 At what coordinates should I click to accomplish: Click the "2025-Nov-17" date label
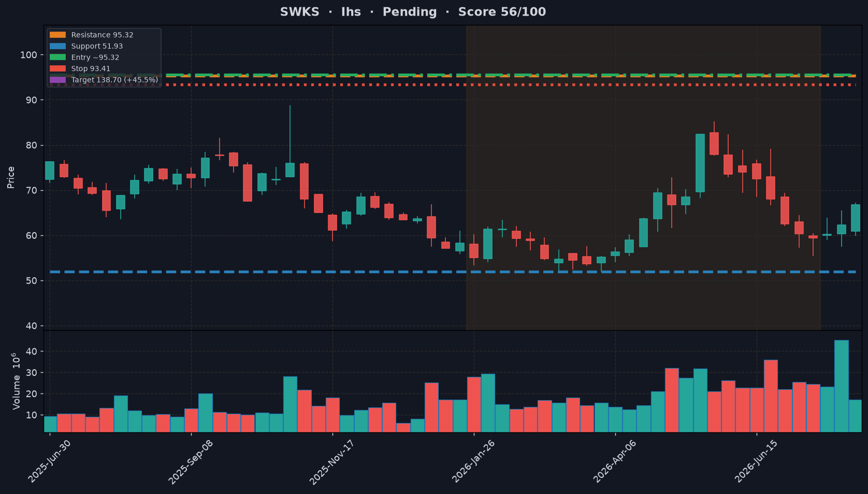331,462
